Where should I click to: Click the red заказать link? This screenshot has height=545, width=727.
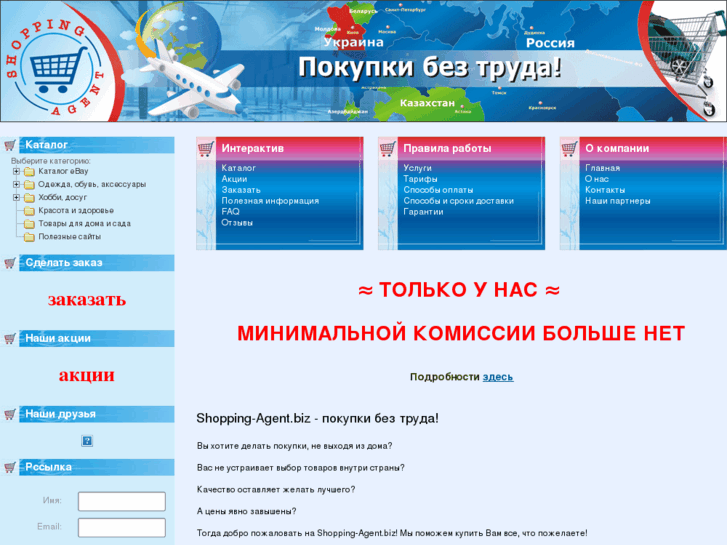click(87, 300)
